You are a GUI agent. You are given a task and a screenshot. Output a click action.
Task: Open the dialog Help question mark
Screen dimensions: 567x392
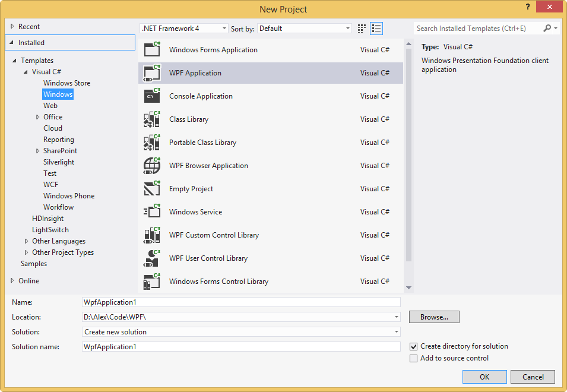(x=528, y=7)
